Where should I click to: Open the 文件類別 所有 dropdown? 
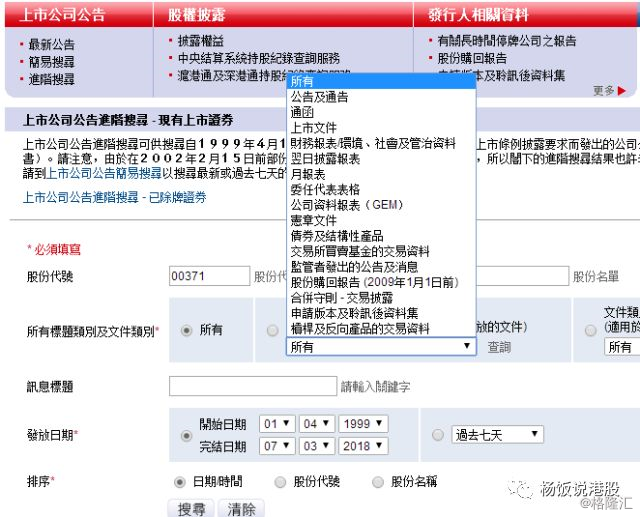tap(622, 347)
